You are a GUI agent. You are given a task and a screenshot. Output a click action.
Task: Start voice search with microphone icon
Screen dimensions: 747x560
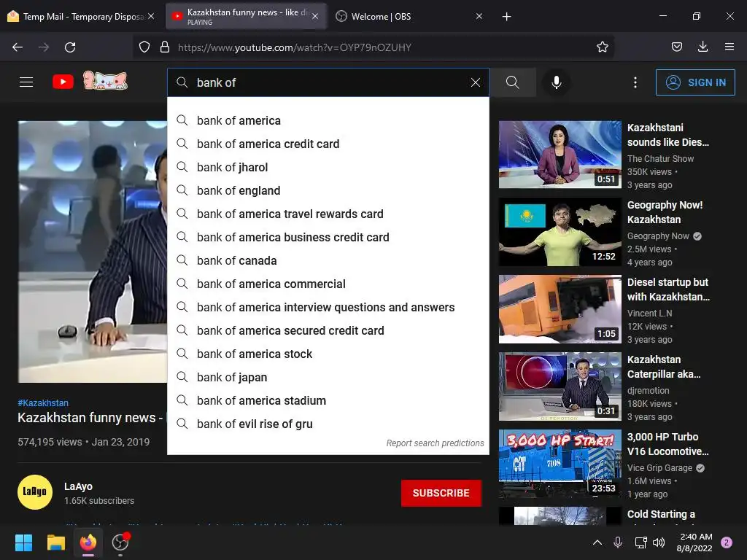click(556, 82)
